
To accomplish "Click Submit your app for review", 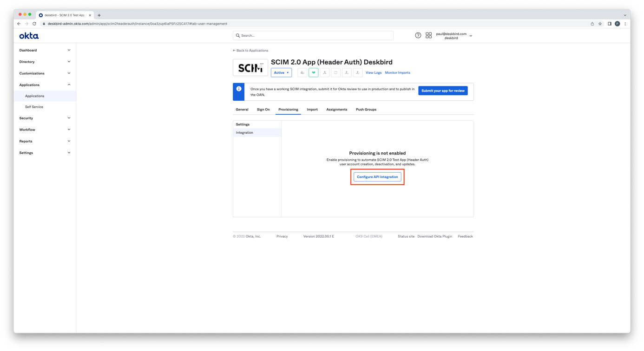I will pos(443,91).
